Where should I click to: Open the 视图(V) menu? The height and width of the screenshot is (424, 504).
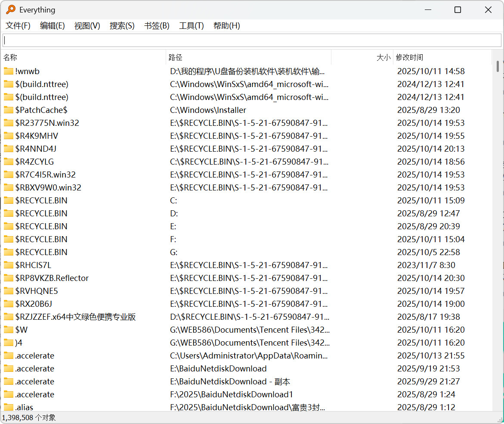click(87, 25)
